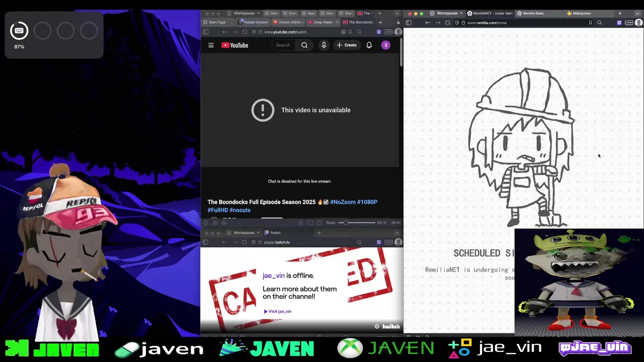Click the snapshot camera status bar icon

301,223
